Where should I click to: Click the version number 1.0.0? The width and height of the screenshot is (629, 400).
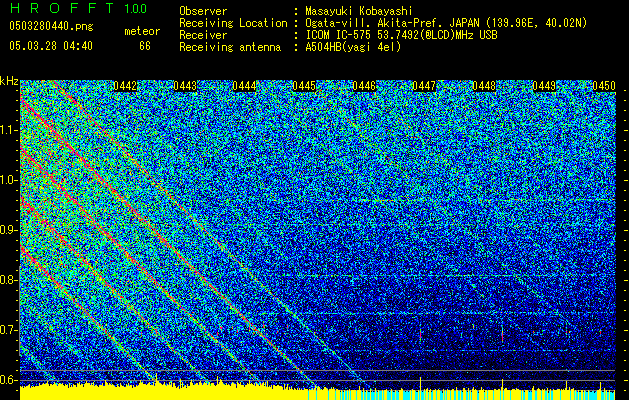[x=136, y=9]
